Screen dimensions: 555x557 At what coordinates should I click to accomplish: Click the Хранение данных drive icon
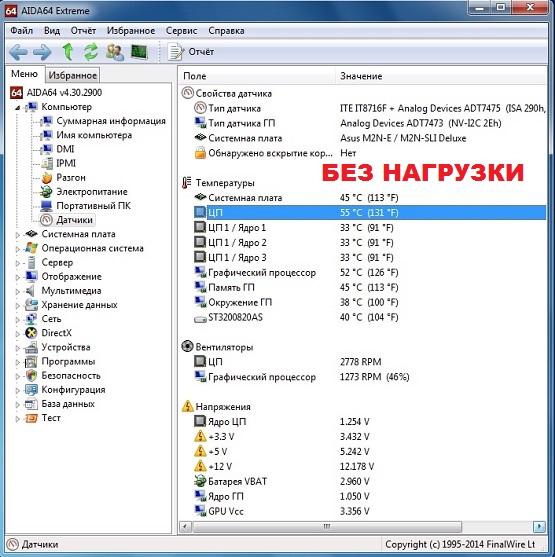[31, 305]
